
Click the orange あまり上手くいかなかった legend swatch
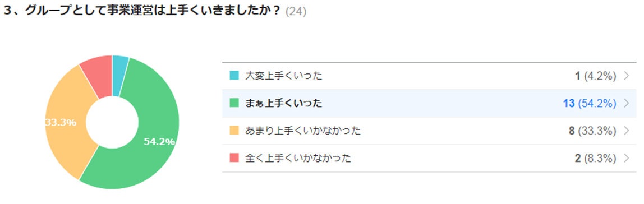(234, 131)
